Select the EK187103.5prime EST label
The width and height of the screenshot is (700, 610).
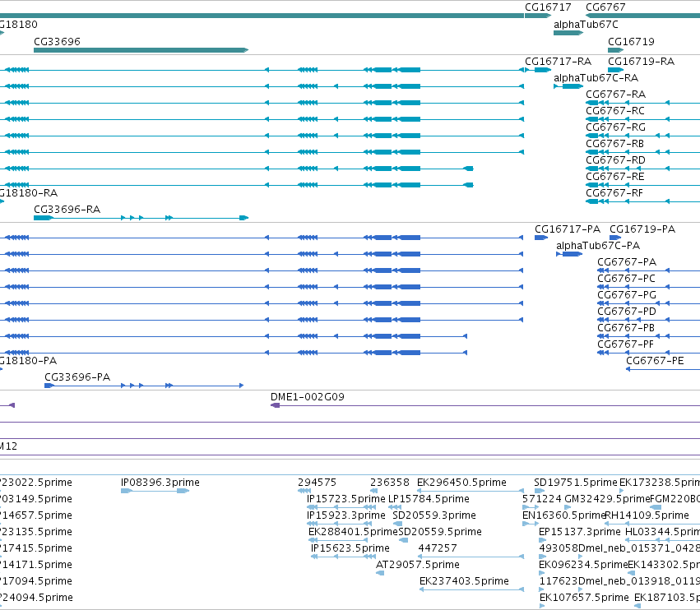(667, 598)
